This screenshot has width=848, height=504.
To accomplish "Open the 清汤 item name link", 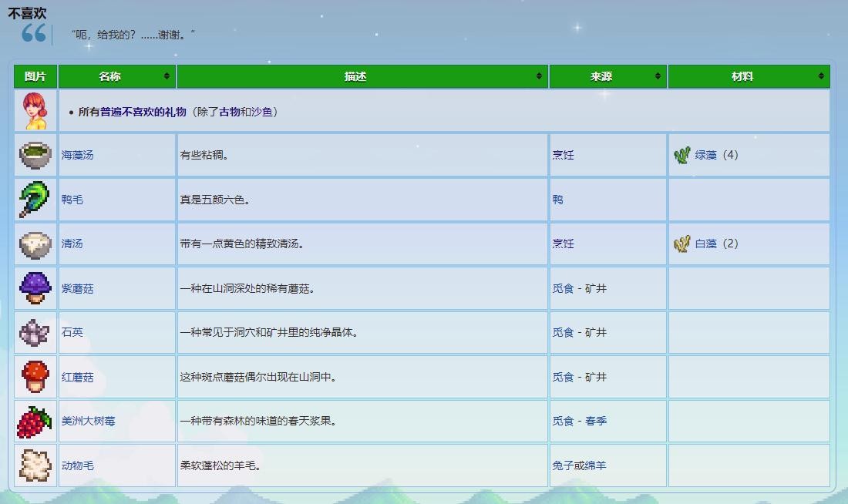I will tap(72, 244).
